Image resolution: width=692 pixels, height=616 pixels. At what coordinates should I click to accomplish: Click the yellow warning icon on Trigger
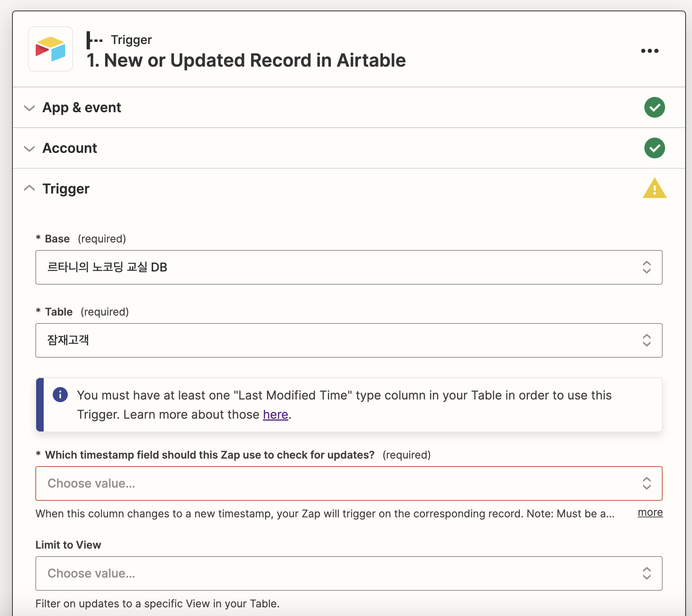point(654,188)
